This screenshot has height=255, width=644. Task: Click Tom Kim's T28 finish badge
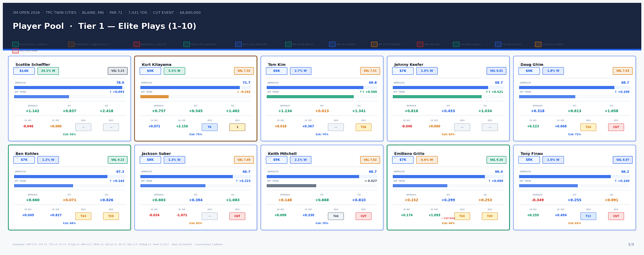pos(364,127)
